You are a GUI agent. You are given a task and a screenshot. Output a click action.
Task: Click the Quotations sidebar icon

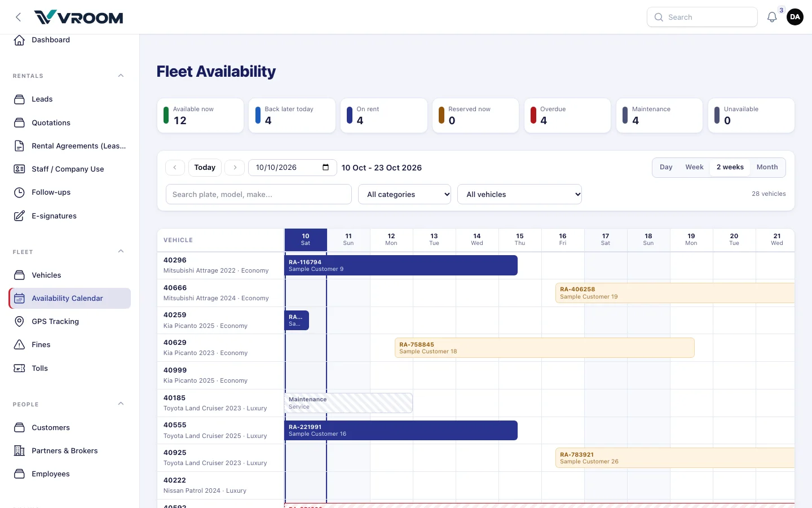tap(19, 122)
